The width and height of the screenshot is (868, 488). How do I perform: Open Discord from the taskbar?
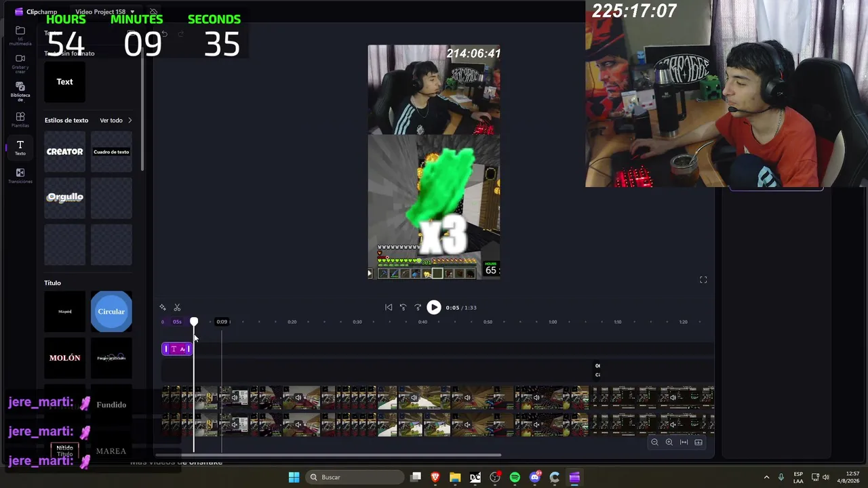click(535, 477)
